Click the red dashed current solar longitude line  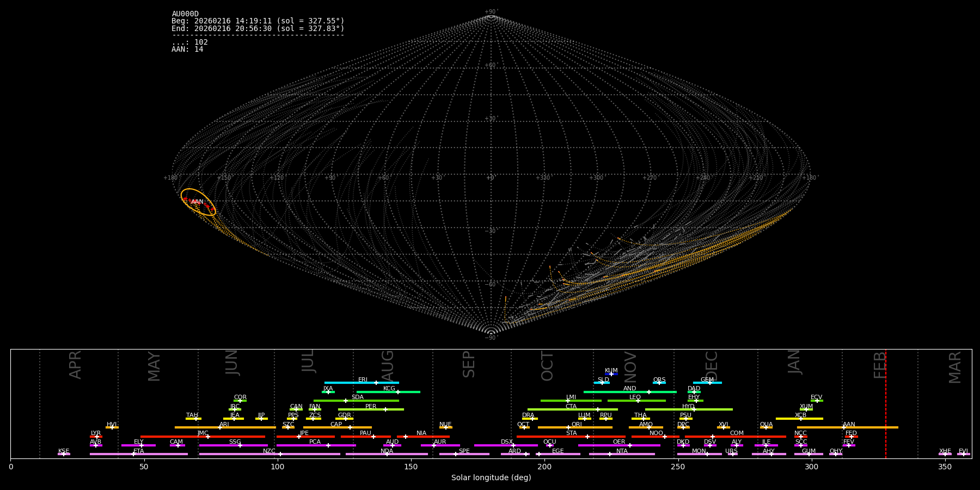[885, 403]
